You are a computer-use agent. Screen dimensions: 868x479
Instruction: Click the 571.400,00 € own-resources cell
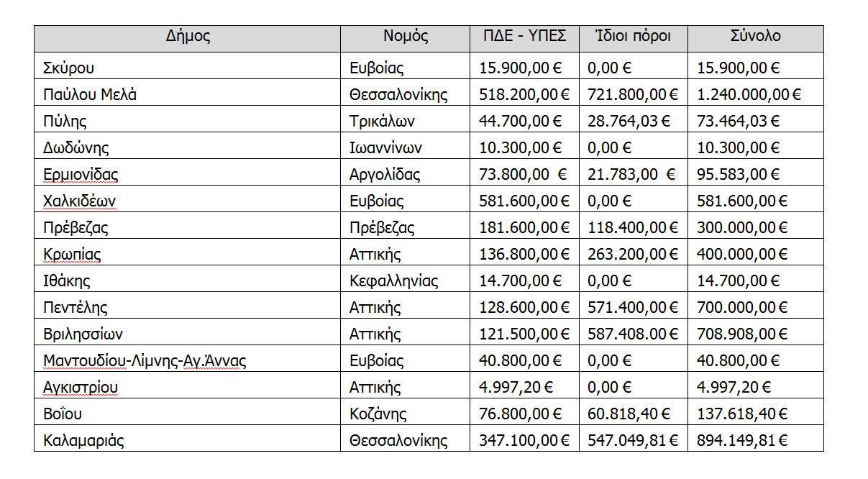point(633,307)
